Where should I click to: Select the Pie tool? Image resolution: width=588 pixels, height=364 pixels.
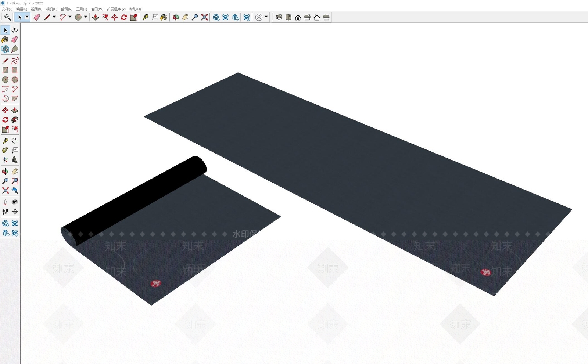click(15, 99)
